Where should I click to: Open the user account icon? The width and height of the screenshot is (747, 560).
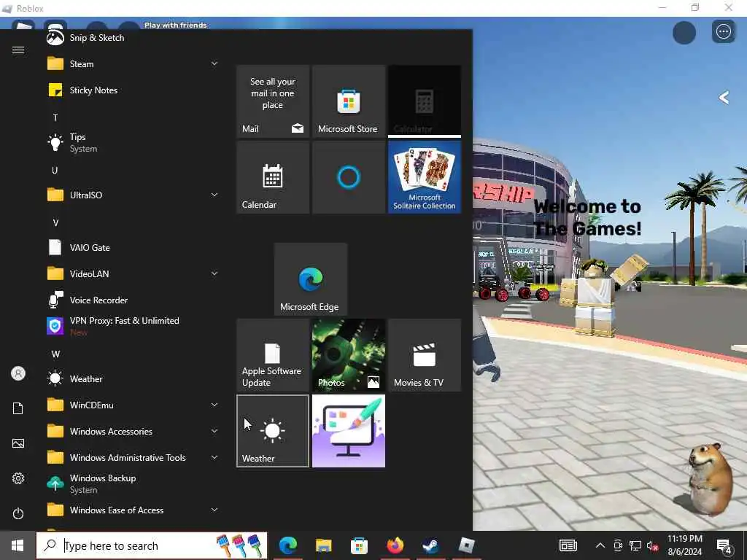tap(18, 373)
